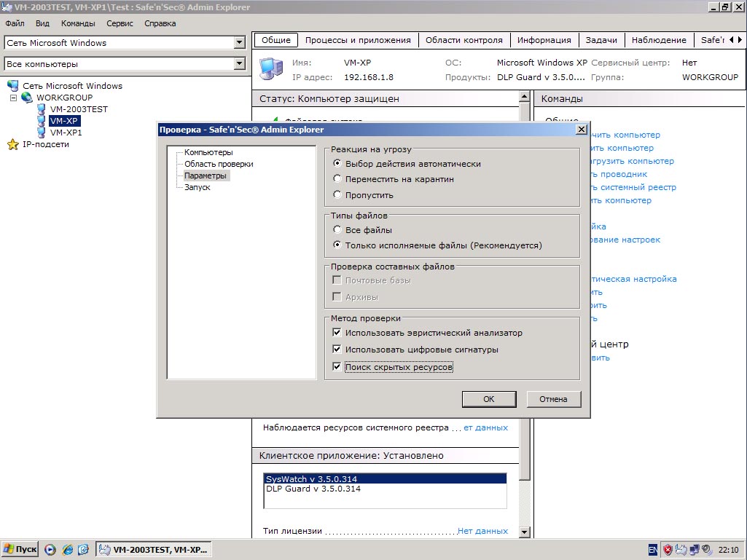Viewport: 747px width, 560px height.
Task: Select Компьютеры in dialog tree
Action: point(208,152)
